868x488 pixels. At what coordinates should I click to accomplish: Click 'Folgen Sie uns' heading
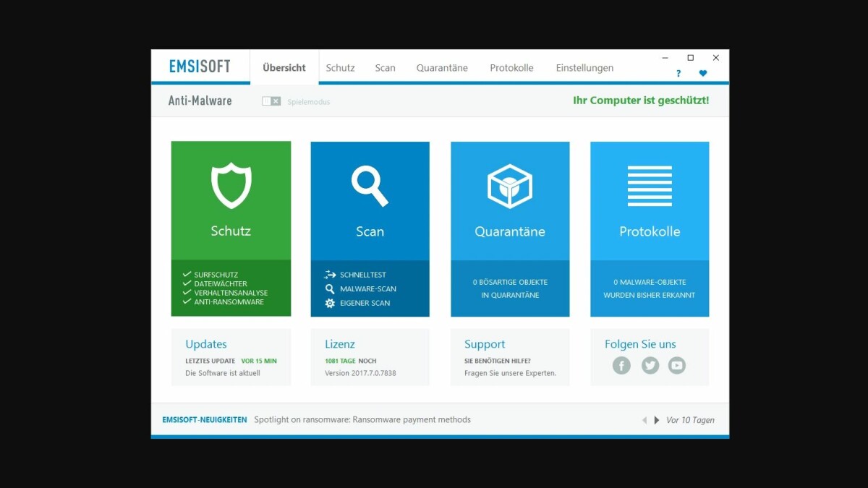640,344
